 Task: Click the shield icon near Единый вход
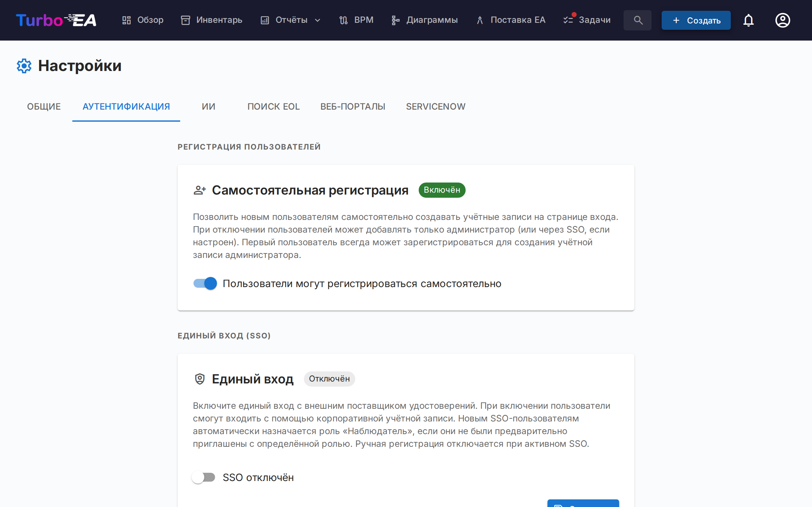pos(200,379)
